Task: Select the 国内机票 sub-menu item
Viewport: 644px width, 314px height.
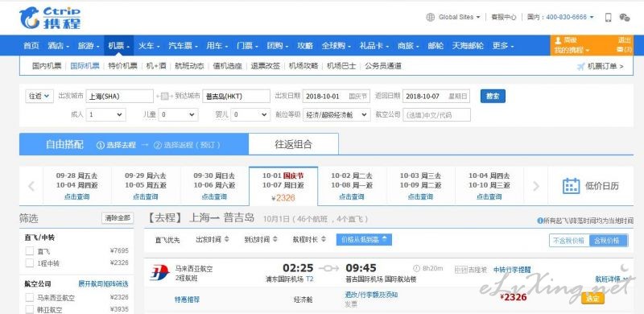Action: point(47,66)
